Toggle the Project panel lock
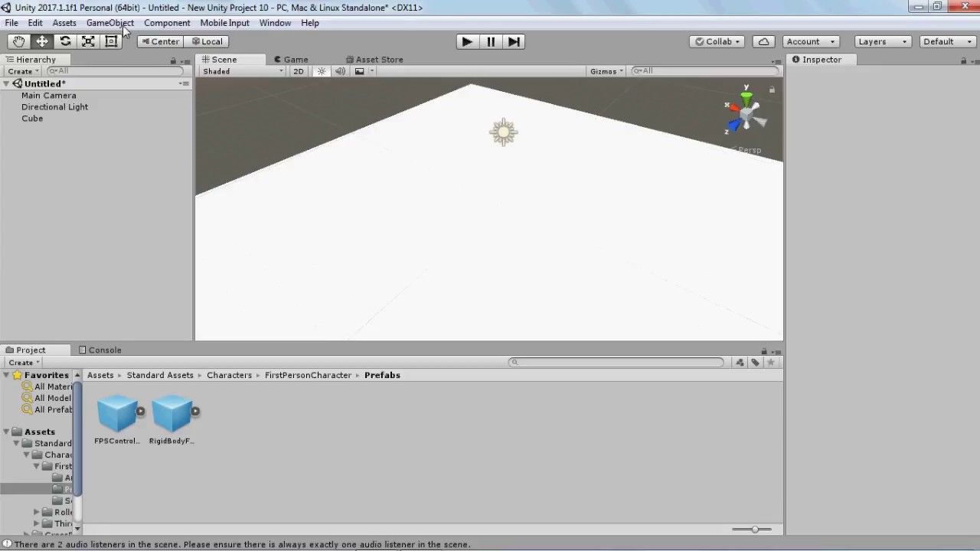The width and height of the screenshot is (980, 551). [x=763, y=351]
